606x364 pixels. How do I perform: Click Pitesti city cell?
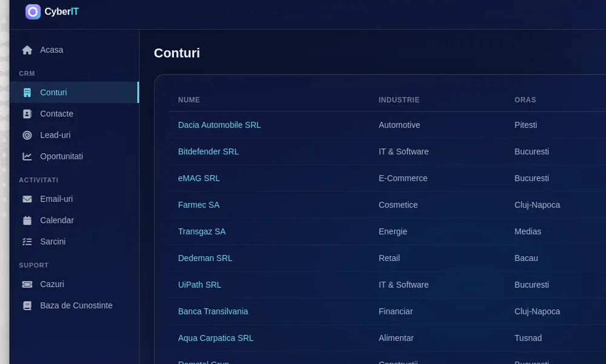[x=525, y=125]
